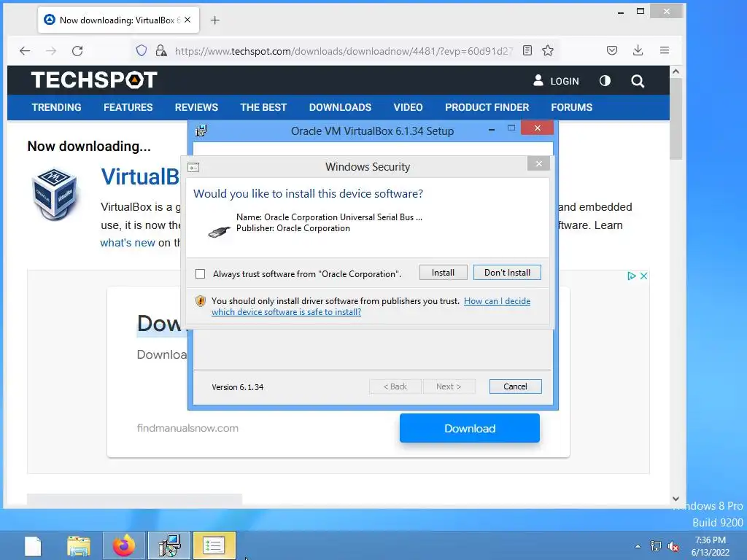Click the muted volume tray icon

[673, 546]
